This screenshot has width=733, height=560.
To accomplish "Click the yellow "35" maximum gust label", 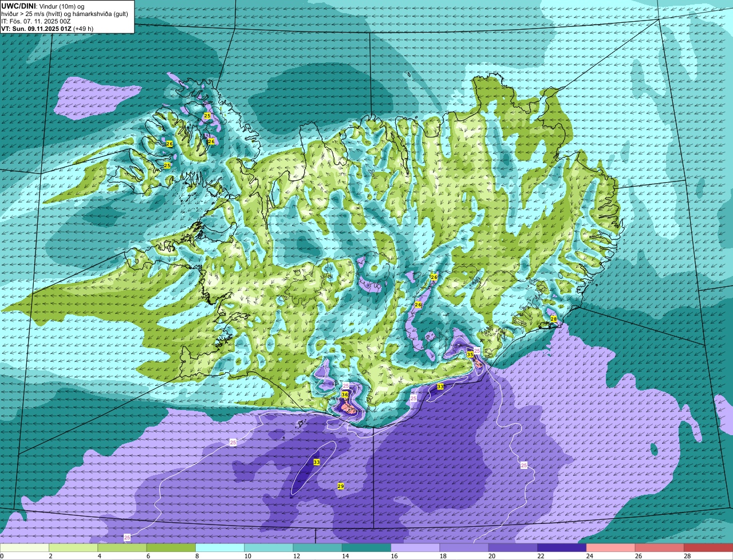I will click(x=470, y=354).
